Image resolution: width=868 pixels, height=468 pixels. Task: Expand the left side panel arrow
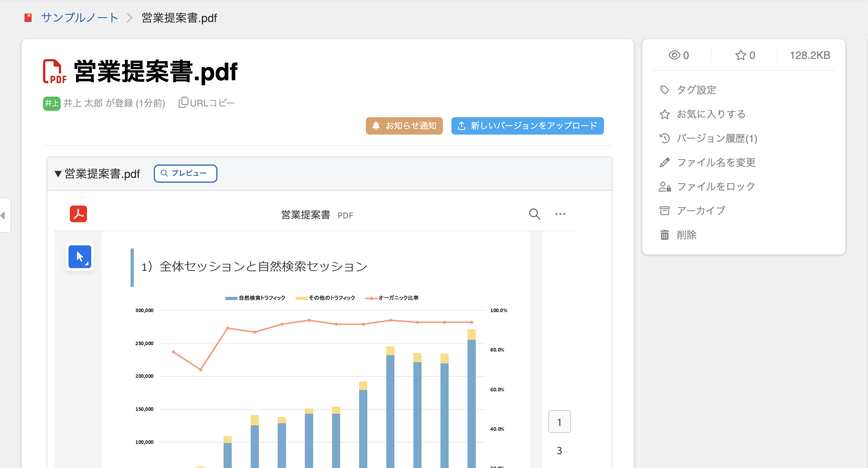click(4, 215)
